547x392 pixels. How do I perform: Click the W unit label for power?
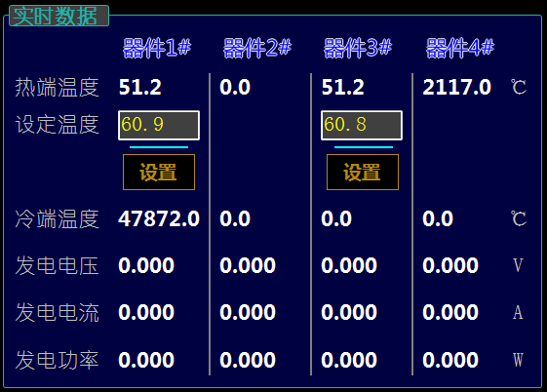[518, 360]
